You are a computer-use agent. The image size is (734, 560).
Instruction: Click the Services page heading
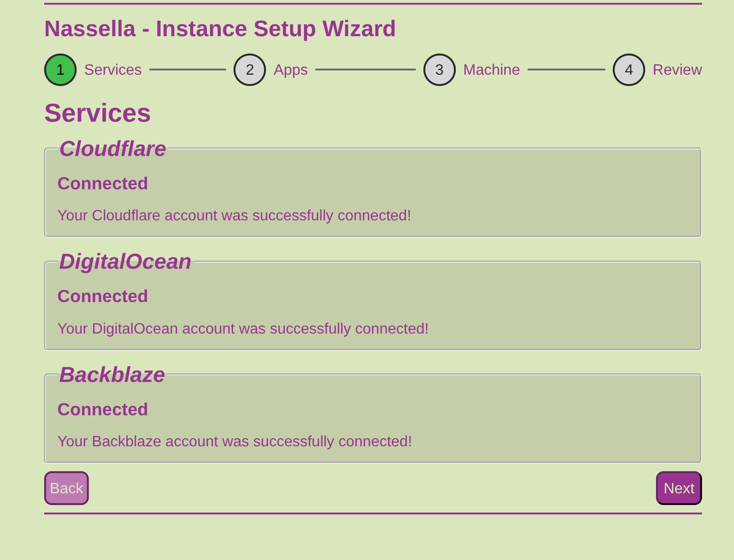point(97,113)
